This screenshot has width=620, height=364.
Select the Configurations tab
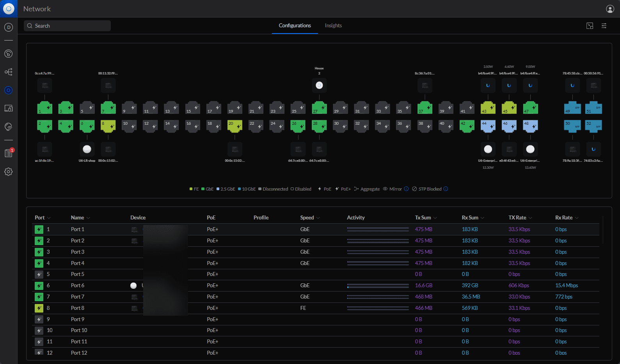[x=295, y=26]
